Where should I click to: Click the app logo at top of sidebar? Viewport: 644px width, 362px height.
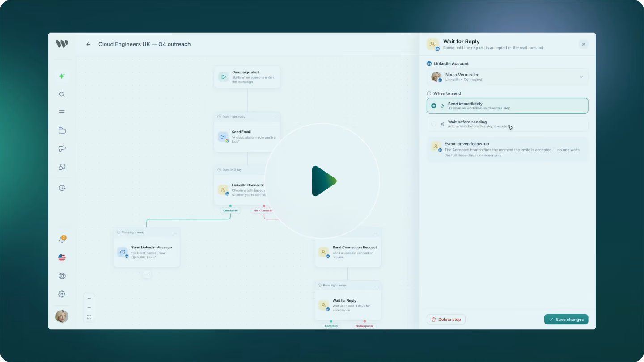(62, 44)
